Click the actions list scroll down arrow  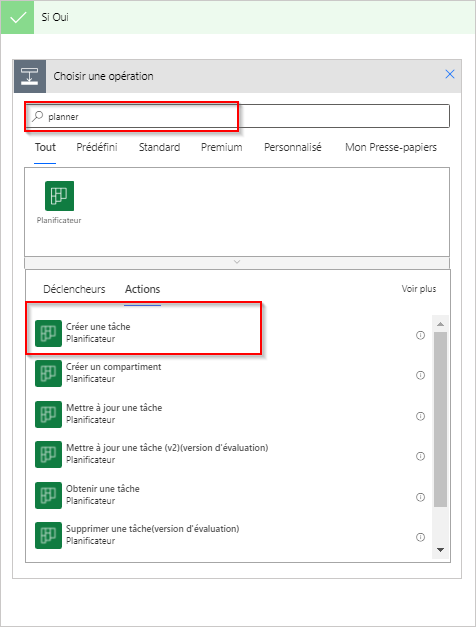click(440, 550)
